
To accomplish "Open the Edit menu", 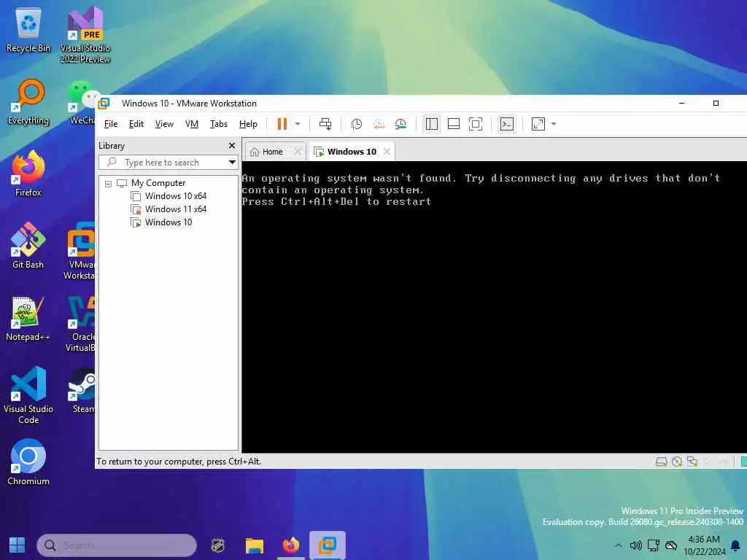I will [136, 124].
